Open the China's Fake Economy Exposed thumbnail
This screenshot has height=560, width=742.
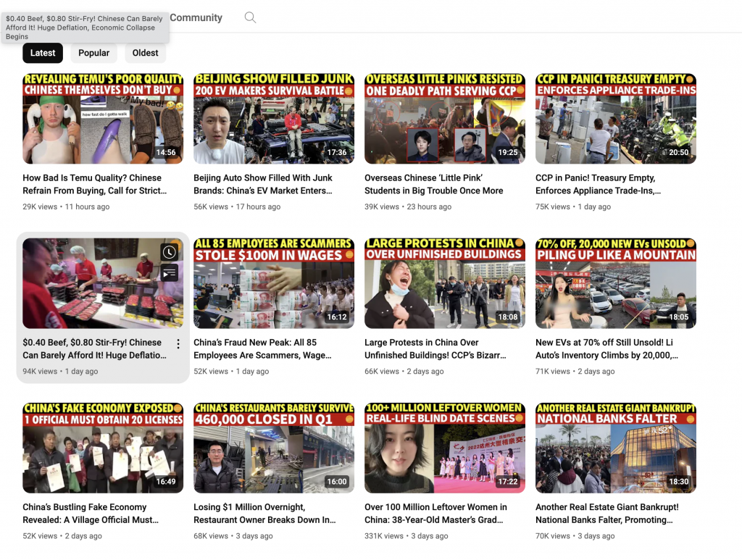coord(103,448)
